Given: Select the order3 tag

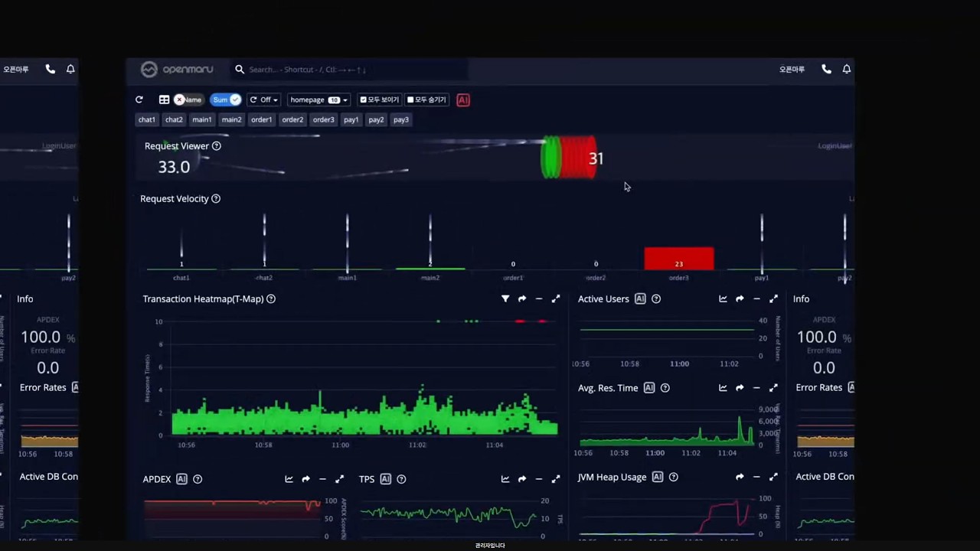Looking at the screenshot, I should [x=323, y=119].
